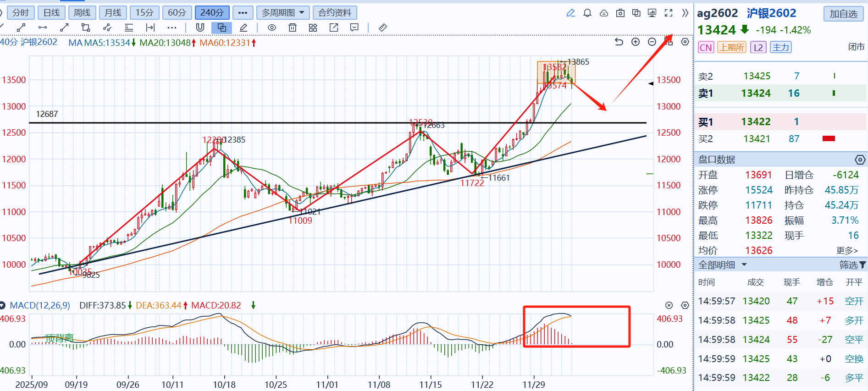Click the delete drawings trash icon
The width and height of the screenshot is (868, 391).
pyautogui.click(x=292, y=28)
